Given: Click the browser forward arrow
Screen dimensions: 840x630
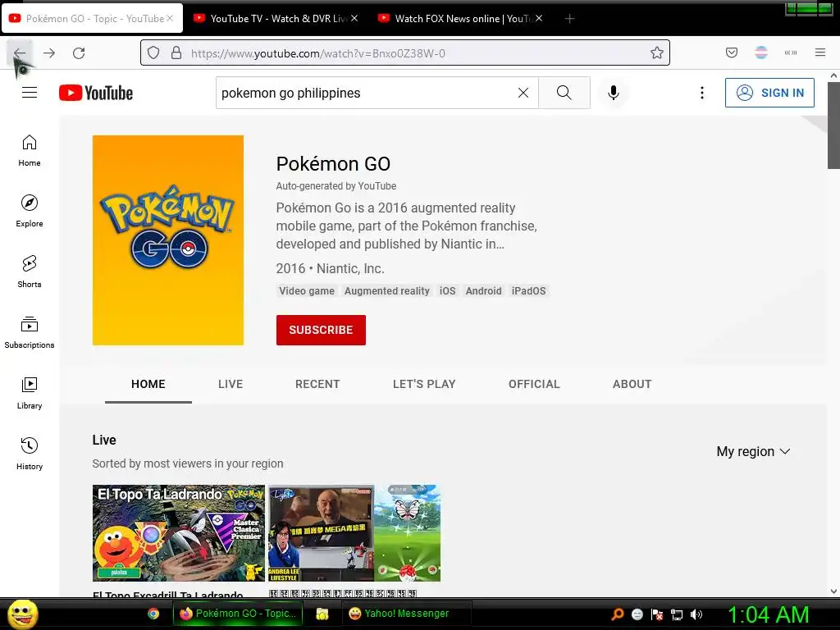Looking at the screenshot, I should point(49,53).
